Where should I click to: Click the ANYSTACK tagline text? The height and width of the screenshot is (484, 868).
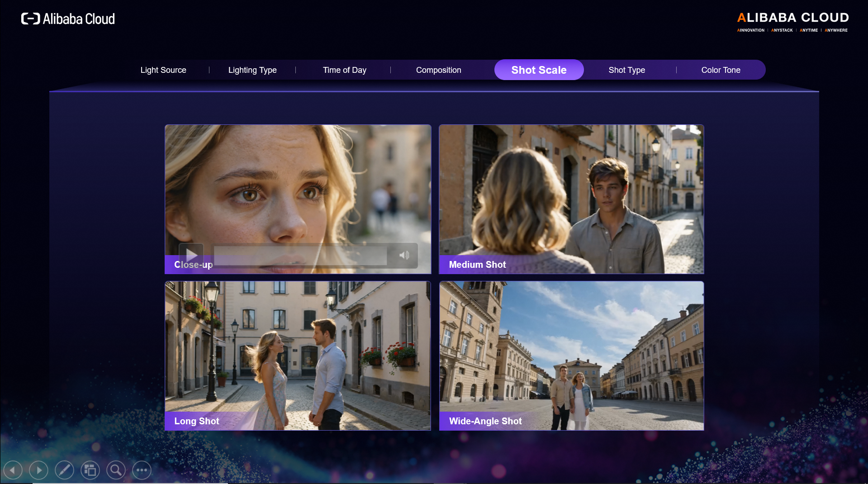tap(782, 30)
